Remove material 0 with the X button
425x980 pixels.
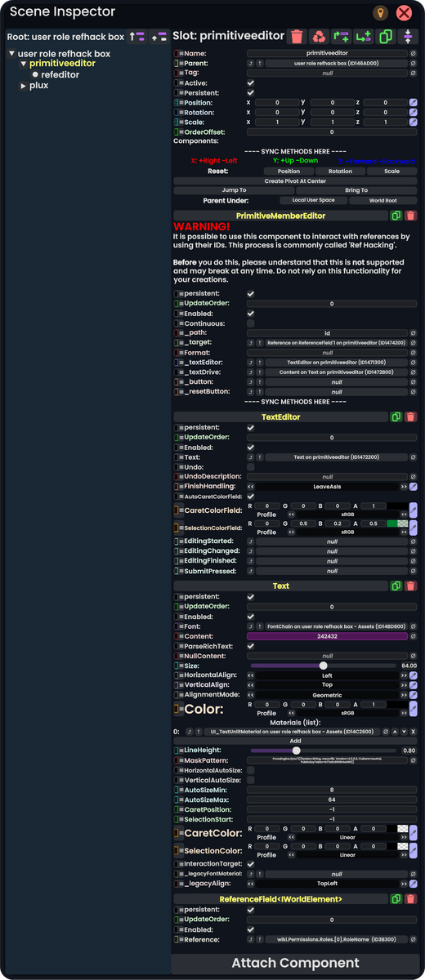(x=413, y=731)
